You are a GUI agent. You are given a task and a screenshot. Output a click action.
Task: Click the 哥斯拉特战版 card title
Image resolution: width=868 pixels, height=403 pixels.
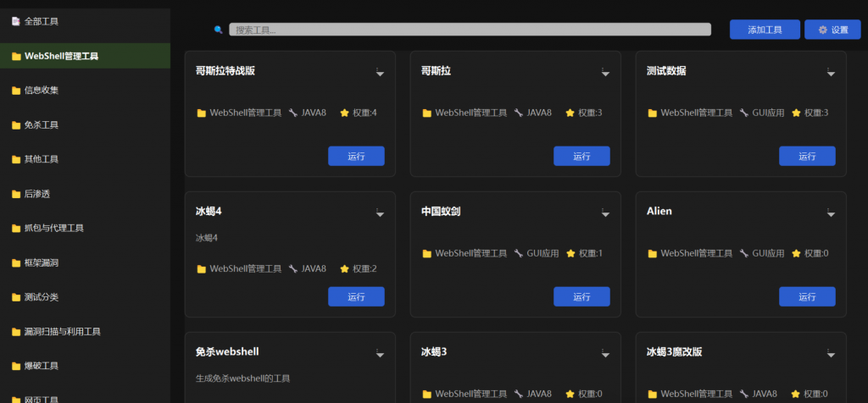pyautogui.click(x=225, y=71)
